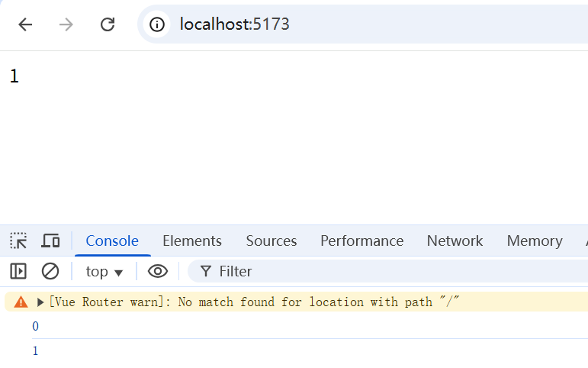Click the warning triangle icon
The height and width of the screenshot is (368, 588).
click(x=21, y=302)
